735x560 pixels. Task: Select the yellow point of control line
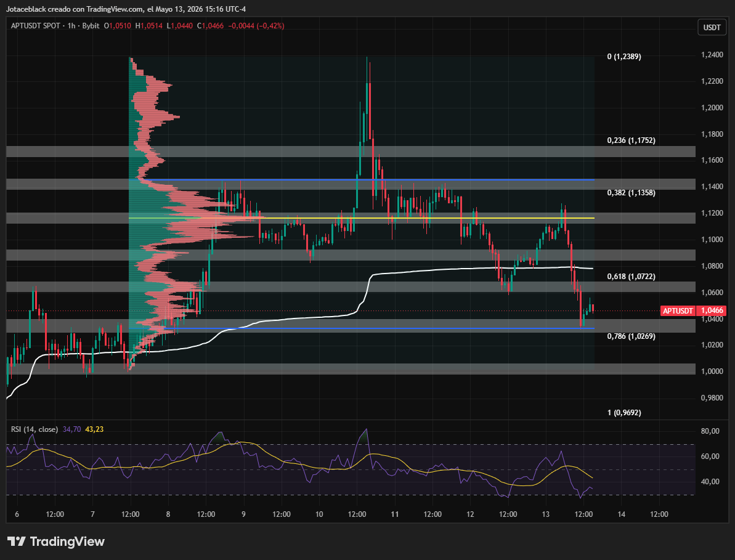point(362,218)
